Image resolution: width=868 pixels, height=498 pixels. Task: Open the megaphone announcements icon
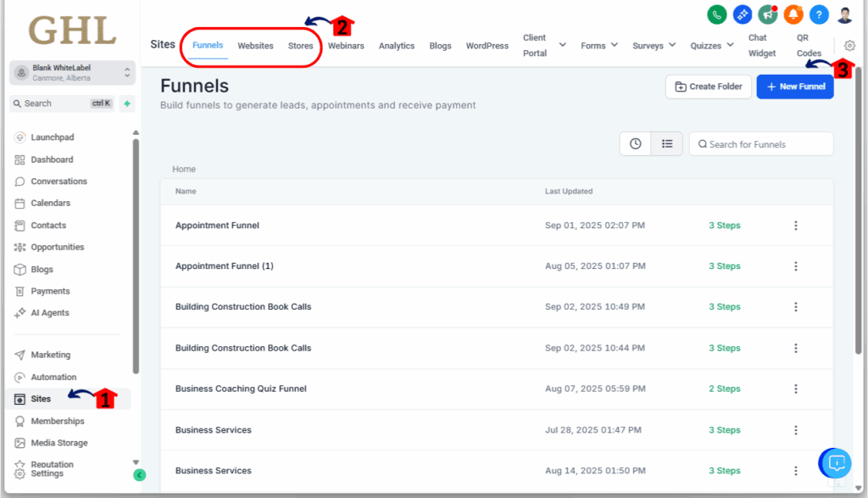click(x=768, y=15)
